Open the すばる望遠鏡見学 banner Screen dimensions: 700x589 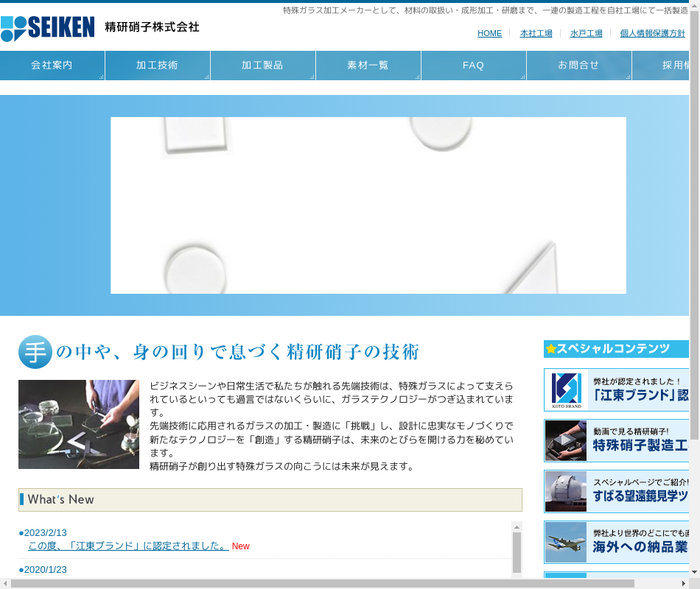tap(617, 492)
